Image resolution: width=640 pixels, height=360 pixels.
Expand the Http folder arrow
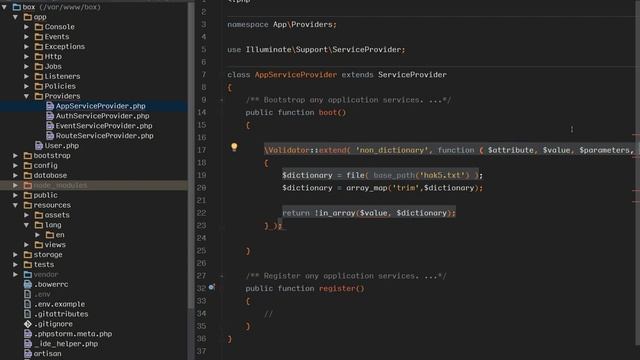[x=27, y=57]
